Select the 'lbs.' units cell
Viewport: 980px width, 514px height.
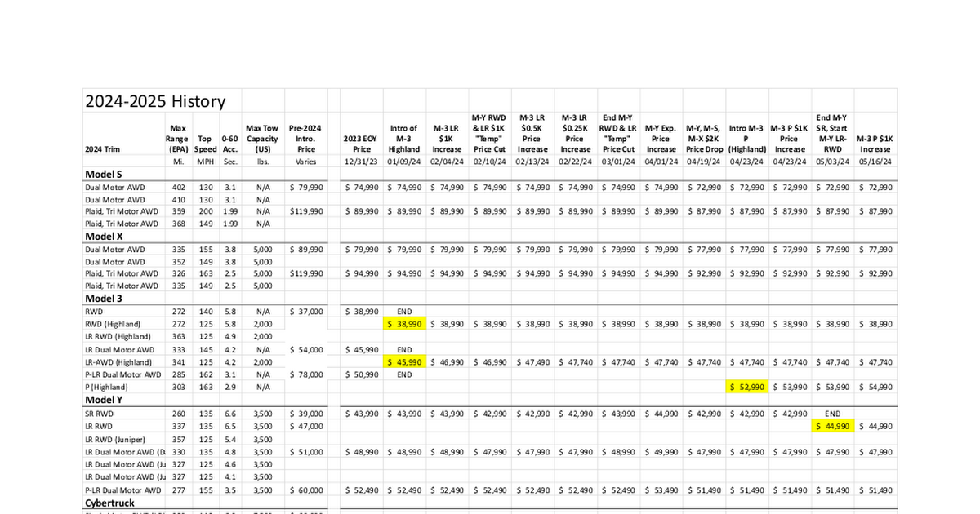(x=262, y=162)
